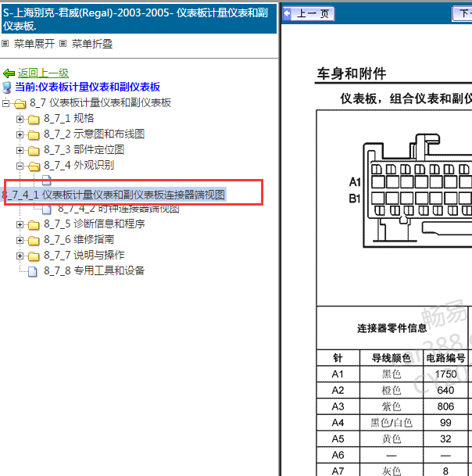The width and height of the screenshot is (472, 476).
Task: Expand the 8_7_7 说明与操作 folder
Action: 20,256
